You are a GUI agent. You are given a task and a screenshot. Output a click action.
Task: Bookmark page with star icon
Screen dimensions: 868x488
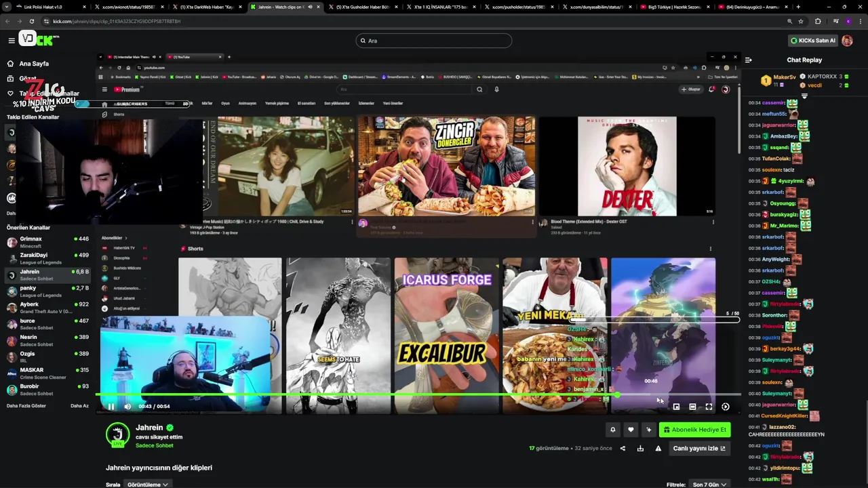point(802,21)
